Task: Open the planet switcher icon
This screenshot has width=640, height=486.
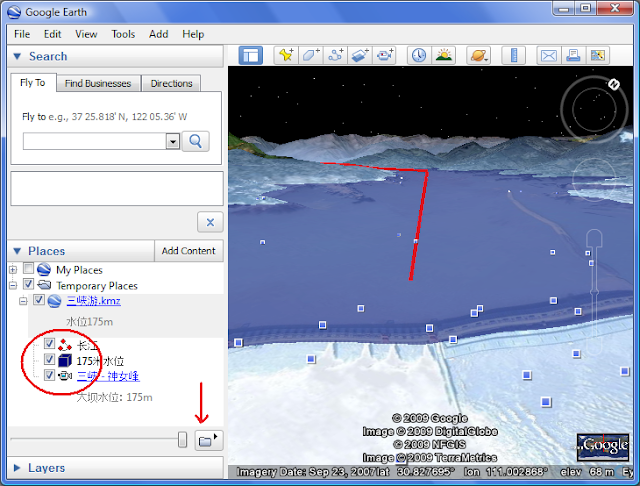Action: click(x=478, y=55)
